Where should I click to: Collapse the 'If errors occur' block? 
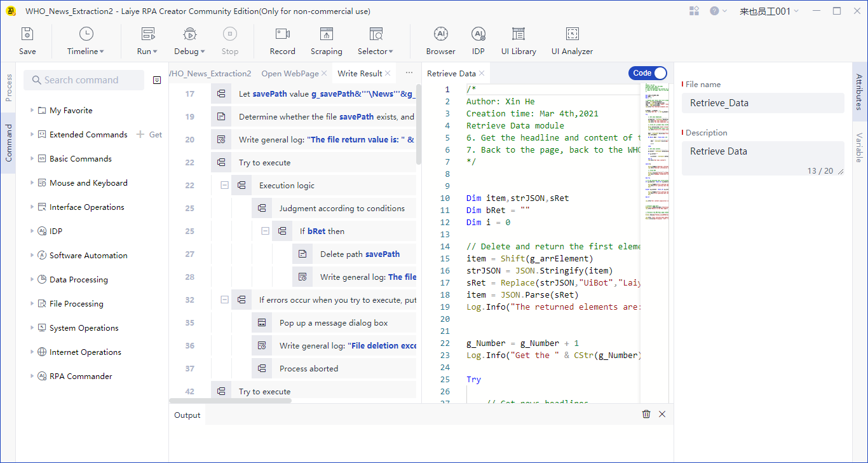(224, 300)
